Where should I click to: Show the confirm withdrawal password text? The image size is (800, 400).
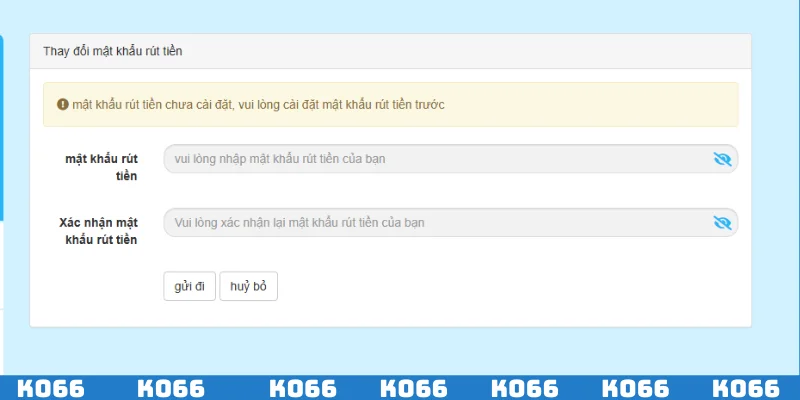click(723, 222)
